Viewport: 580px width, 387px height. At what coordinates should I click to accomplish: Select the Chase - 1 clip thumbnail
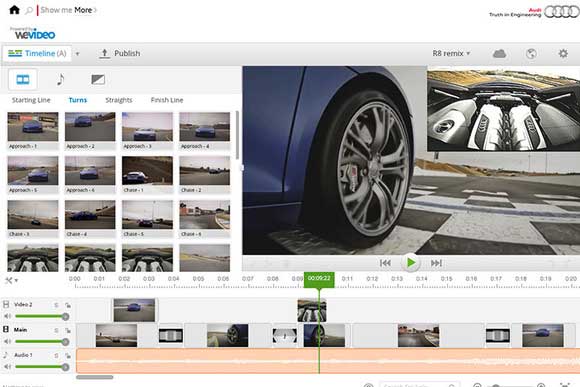pyautogui.click(x=147, y=170)
